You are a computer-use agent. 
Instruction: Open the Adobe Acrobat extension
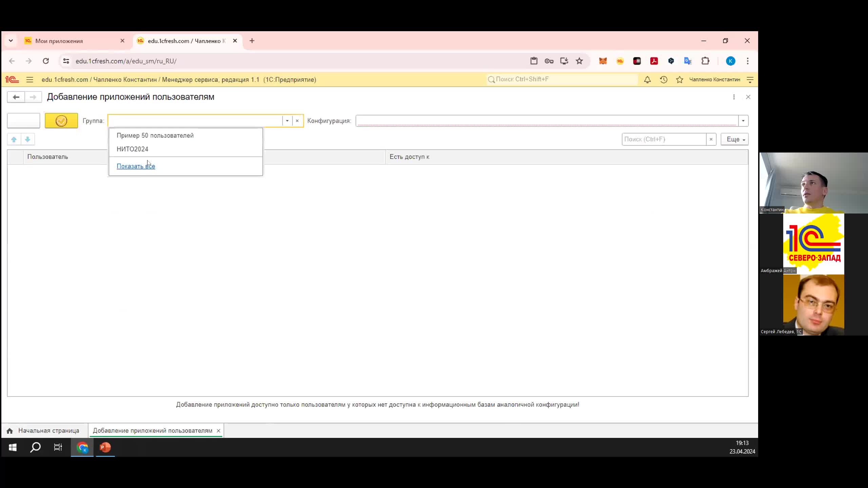point(654,61)
